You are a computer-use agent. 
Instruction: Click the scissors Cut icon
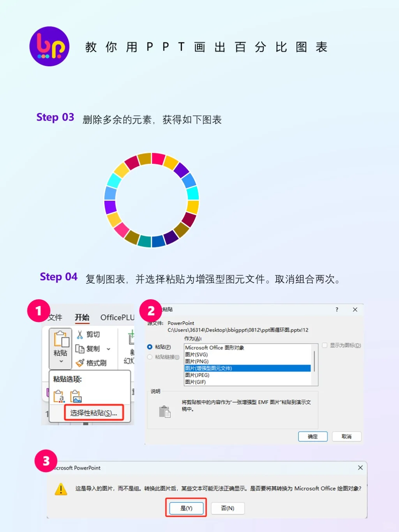pos(80,334)
